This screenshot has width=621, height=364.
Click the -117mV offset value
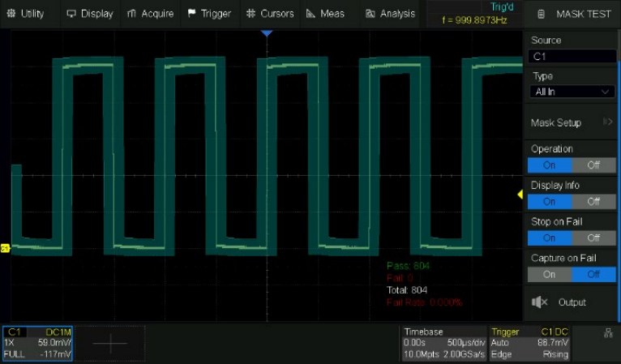[56, 354]
